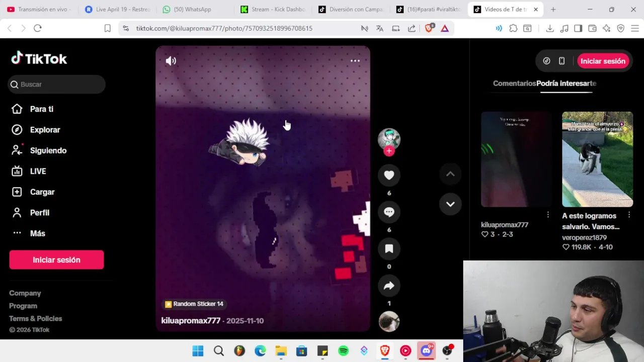The width and height of the screenshot is (644, 362).
Task: Open a new browser tab
Action: pyautogui.click(x=553, y=10)
